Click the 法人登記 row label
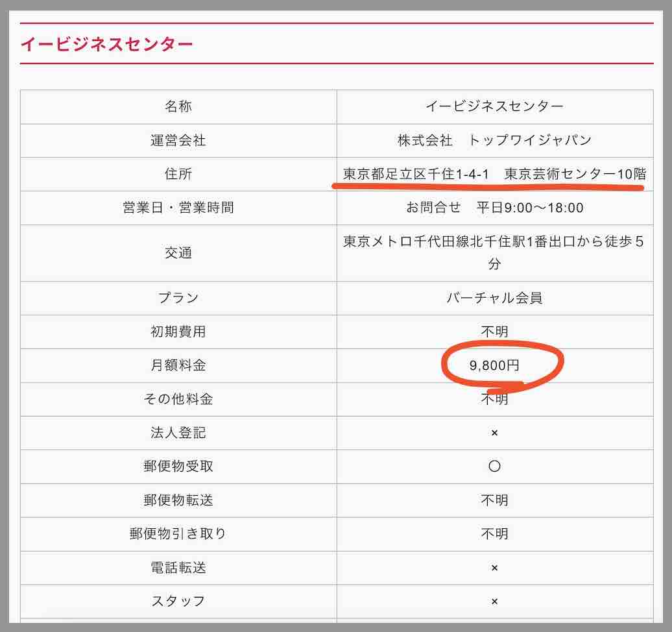 click(x=179, y=433)
